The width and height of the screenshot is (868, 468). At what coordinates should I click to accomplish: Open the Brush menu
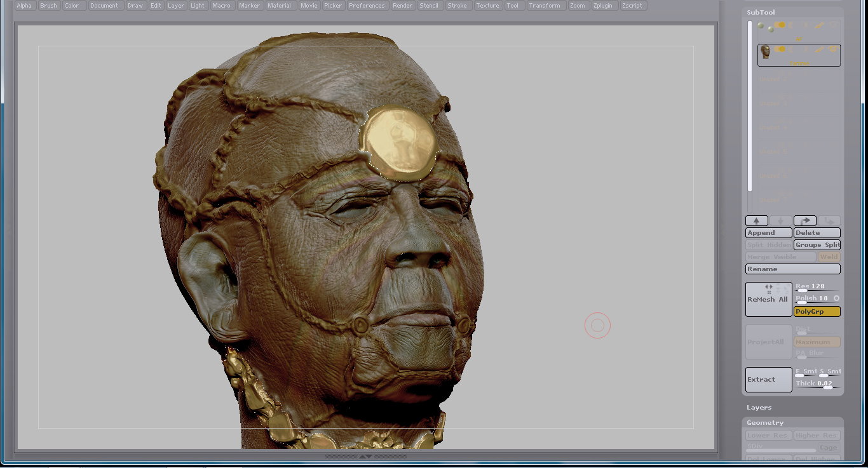pos(48,6)
